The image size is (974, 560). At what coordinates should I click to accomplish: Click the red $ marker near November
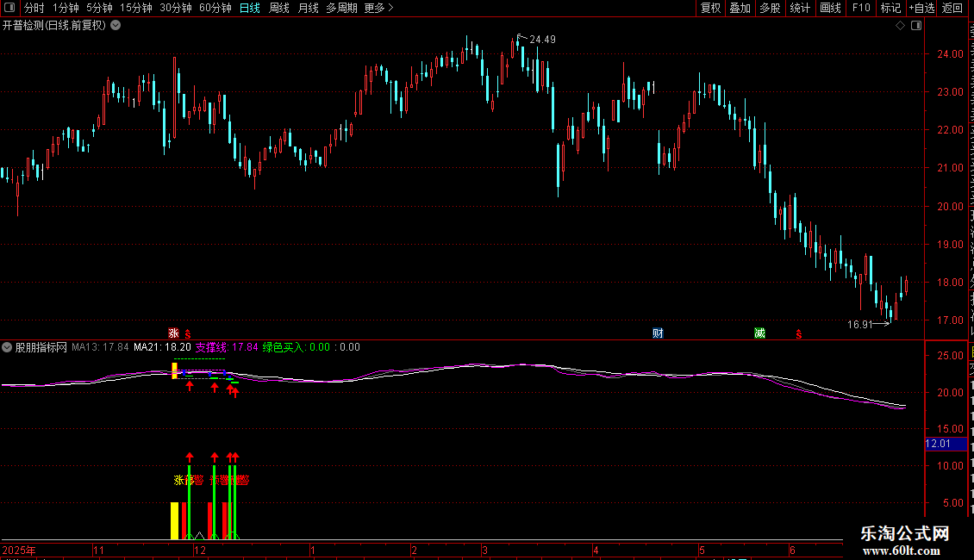point(188,334)
